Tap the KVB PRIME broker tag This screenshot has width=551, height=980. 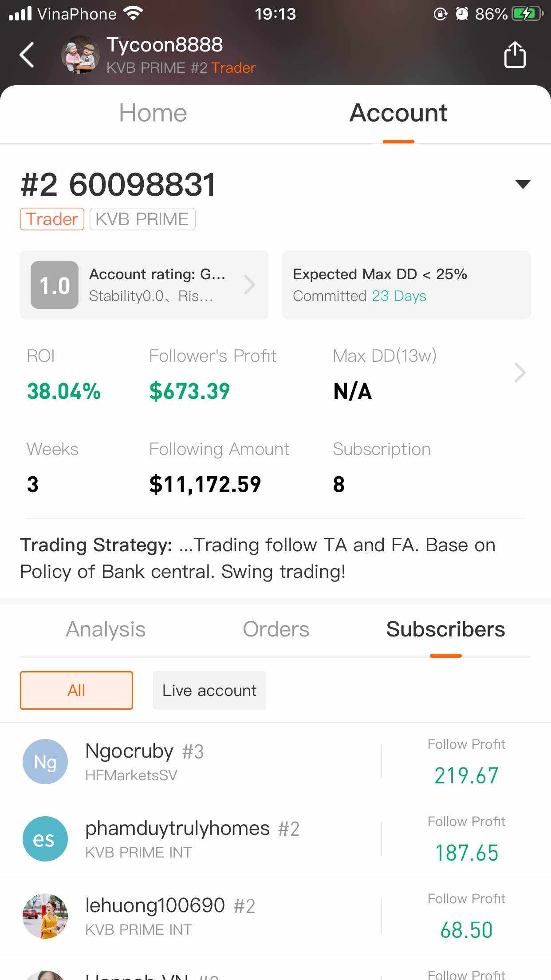click(142, 219)
